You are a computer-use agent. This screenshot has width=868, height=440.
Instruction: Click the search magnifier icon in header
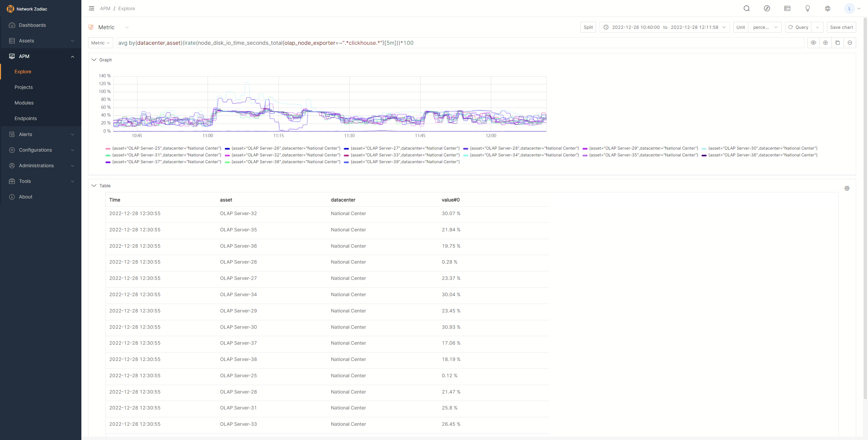point(746,8)
